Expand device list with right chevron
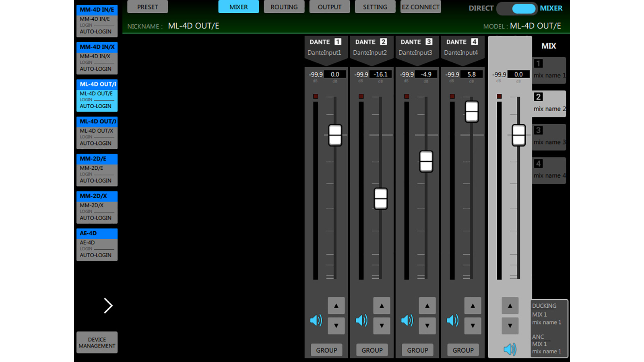Viewport: 644px width, 362px height. point(108,306)
